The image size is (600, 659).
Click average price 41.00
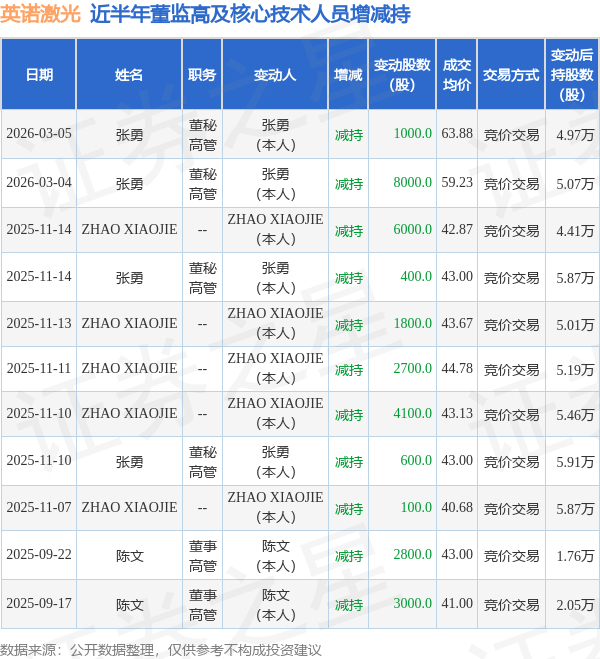pos(457,604)
